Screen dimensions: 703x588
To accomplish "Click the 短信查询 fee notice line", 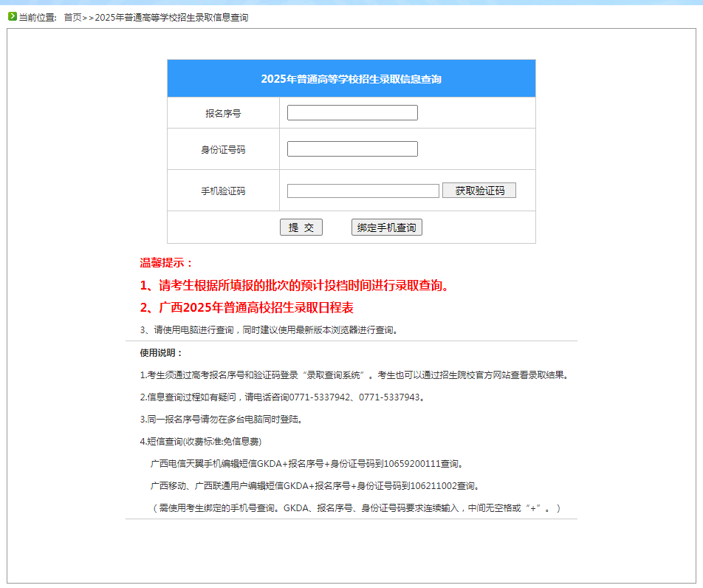I will [201, 442].
